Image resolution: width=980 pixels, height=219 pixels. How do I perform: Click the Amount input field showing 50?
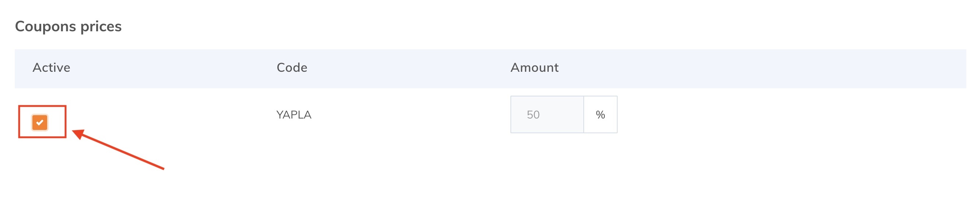click(547, 114)
